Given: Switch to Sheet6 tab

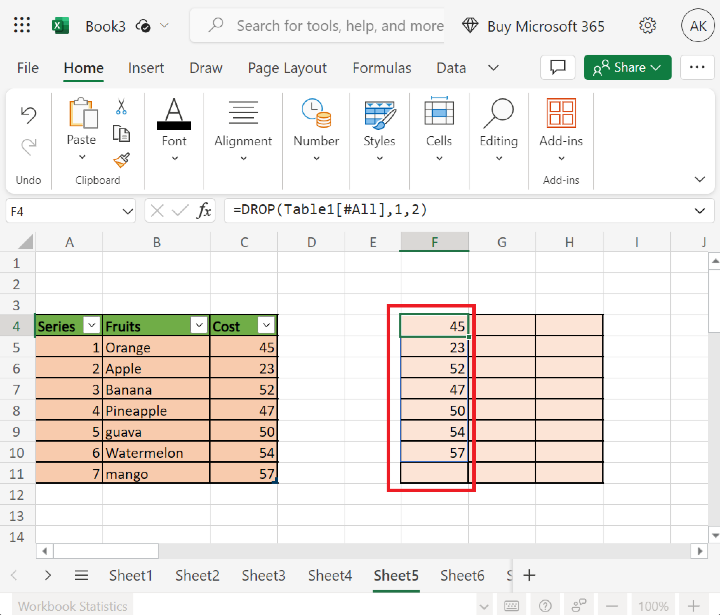Looking at the screenshot, I should click(x=462, y=575).
